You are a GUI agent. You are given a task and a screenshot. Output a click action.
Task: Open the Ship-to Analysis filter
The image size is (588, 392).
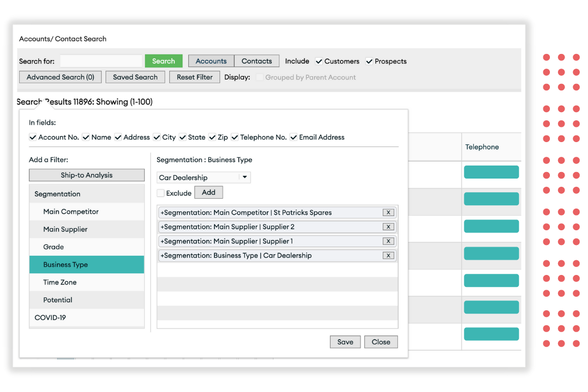pos(87,175)
